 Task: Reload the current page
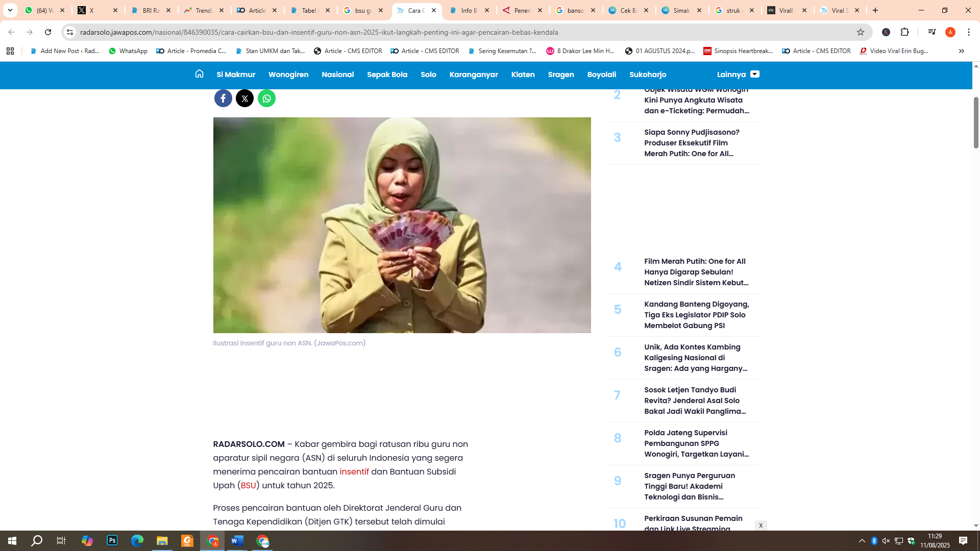click(x=48, y=32)
